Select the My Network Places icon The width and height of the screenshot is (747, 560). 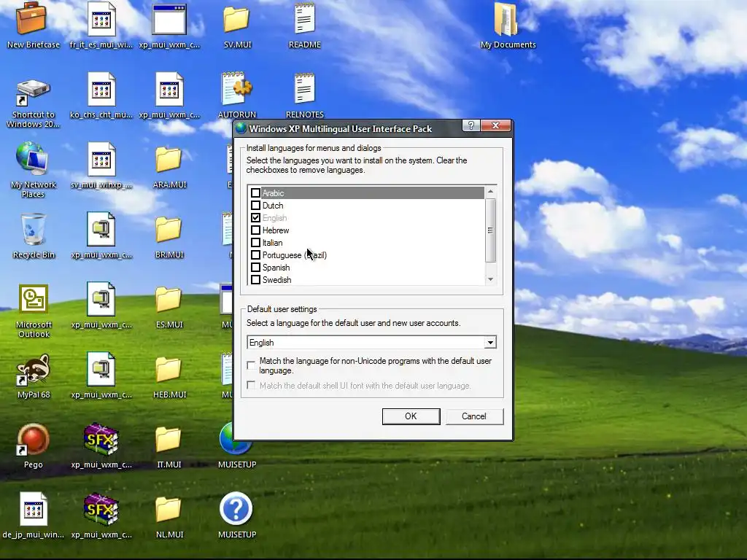32,158
